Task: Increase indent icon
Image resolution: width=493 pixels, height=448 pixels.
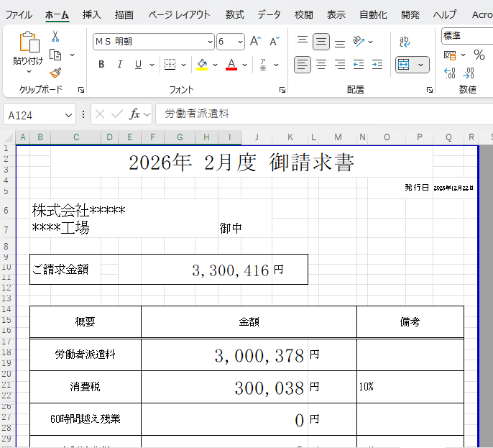Action: point(377,65)
